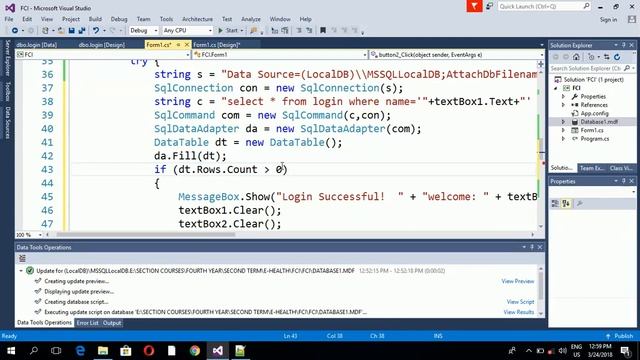
Task: Click the Save All toolbar icon
Action: click(x=82, y=31)
